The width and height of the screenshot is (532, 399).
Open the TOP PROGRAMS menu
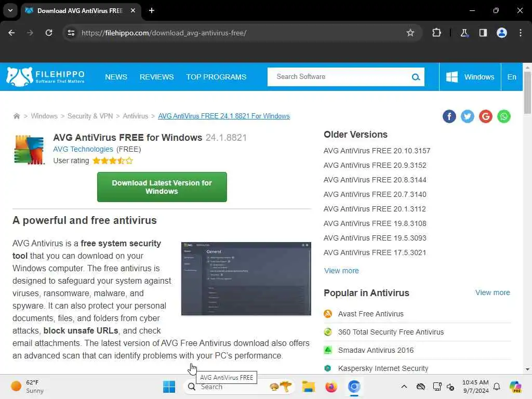pos(216,77)
